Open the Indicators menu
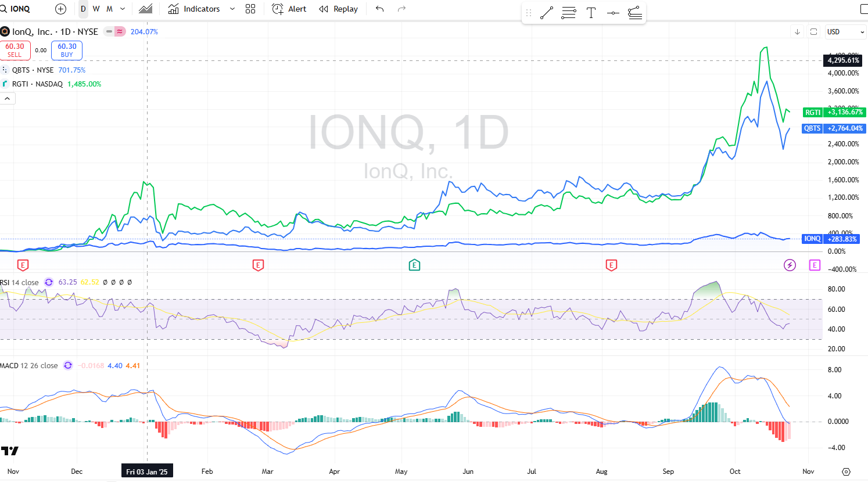868x482 pixels. (194, 9)
